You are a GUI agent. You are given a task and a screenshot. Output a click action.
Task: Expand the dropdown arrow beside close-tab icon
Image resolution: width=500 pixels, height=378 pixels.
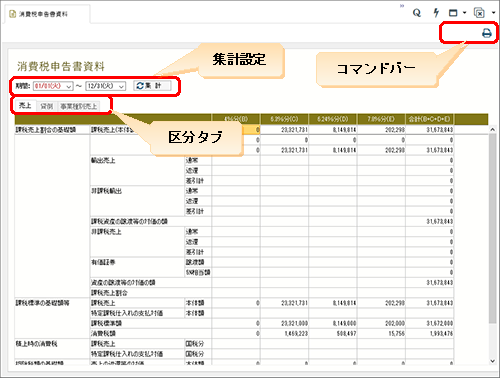click(494, 13)
